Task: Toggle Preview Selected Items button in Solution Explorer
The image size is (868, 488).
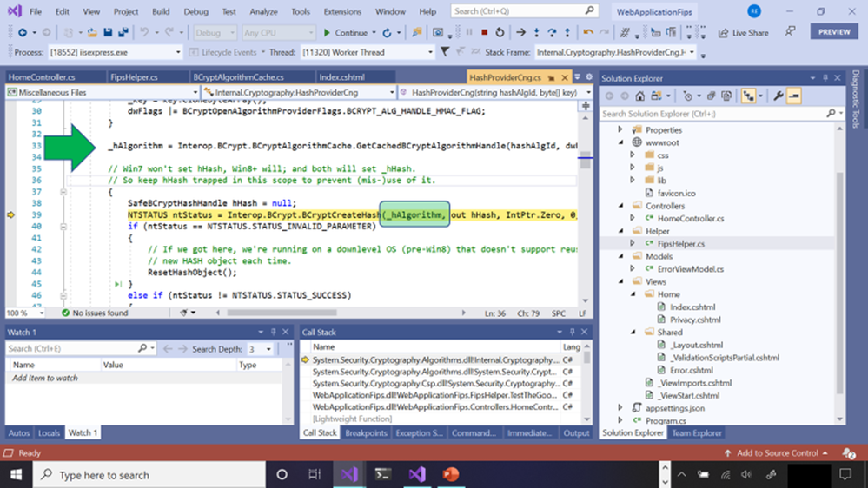Action: [794, 96]
